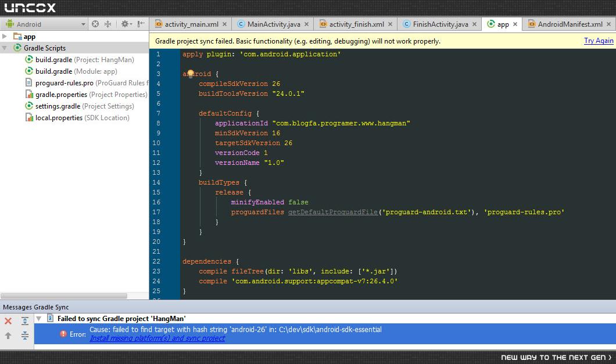Close the activity_finish.xml tab
The width and height of the screenshot is (616, 364).
[390, 24]
